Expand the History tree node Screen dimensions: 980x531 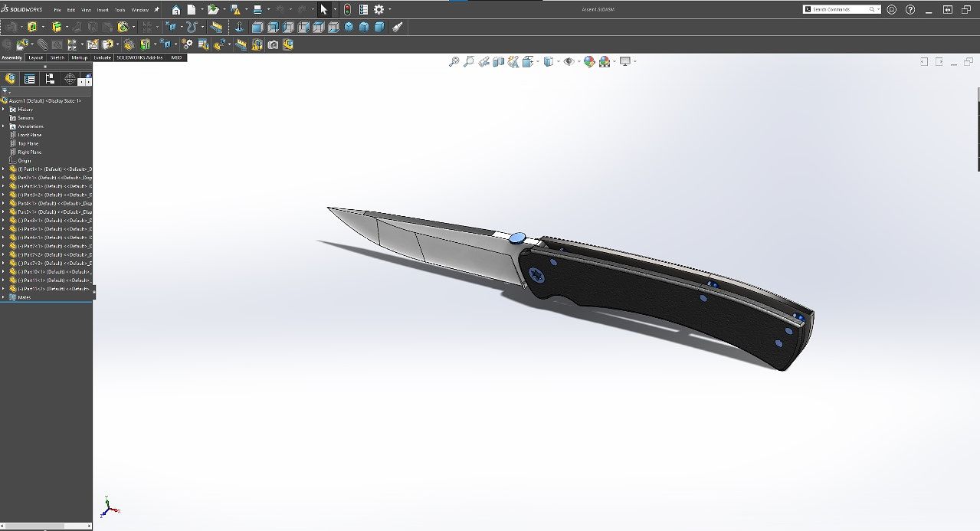[3, 110]
